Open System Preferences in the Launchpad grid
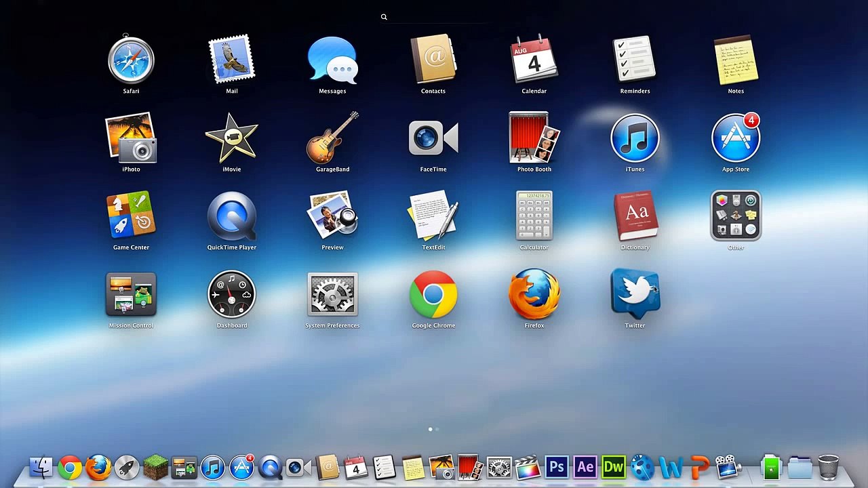The height and width of the screenshot is (488, 868). click(x=332, y=295)
